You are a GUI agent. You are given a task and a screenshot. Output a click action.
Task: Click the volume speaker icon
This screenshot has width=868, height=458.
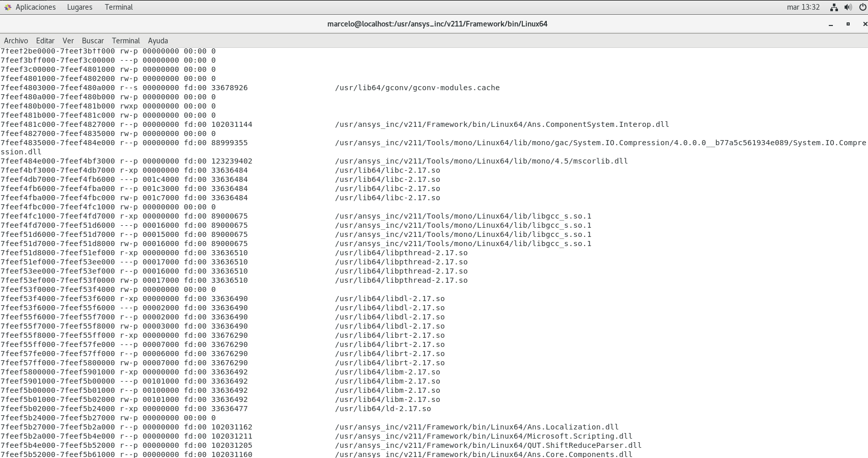848,7
